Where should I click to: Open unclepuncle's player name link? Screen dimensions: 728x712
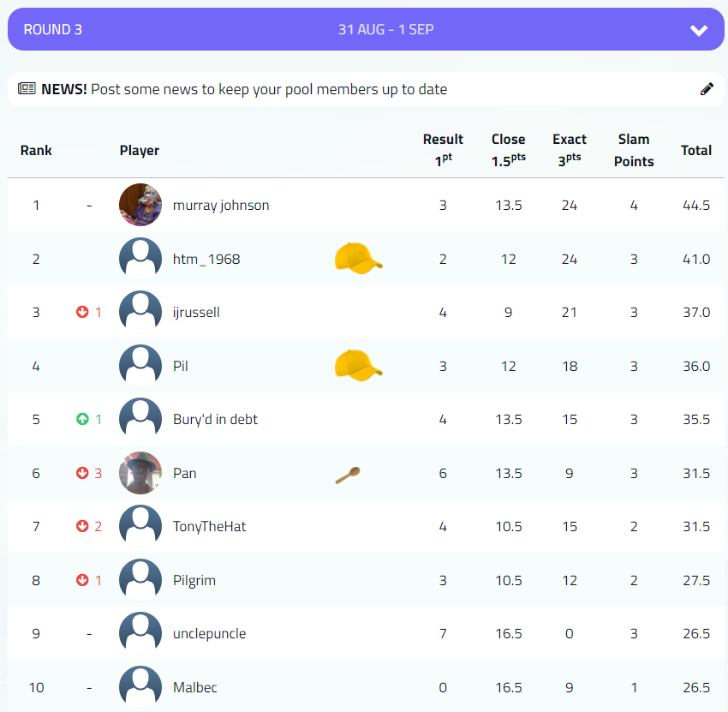pyautogui.click(x=209, y=634)
